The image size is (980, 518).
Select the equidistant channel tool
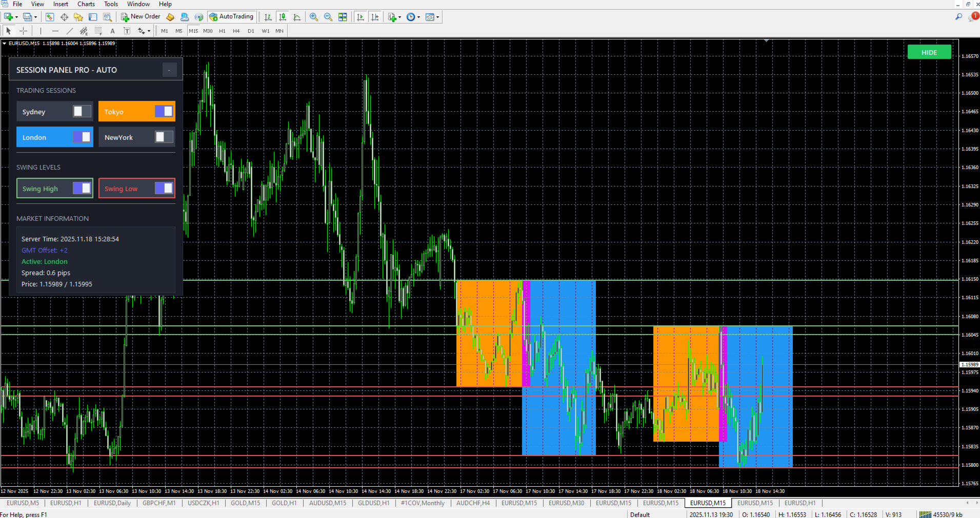tap(84, 31)
